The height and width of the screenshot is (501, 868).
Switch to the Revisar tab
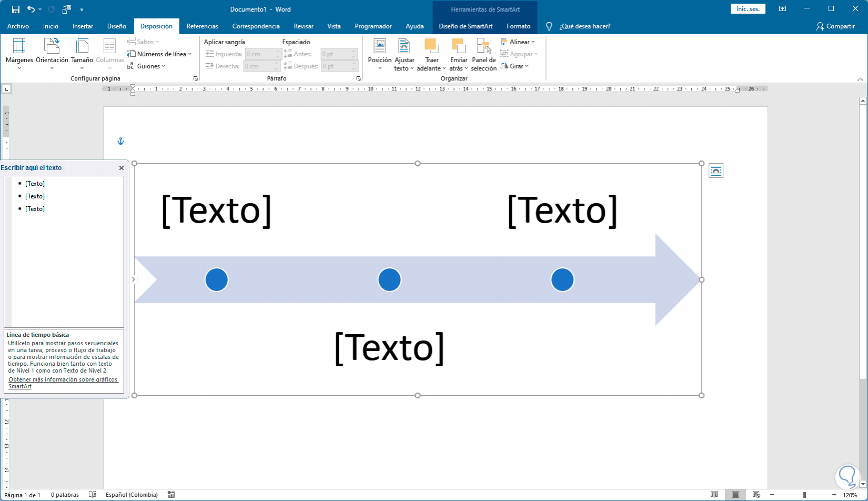(304, 26)
